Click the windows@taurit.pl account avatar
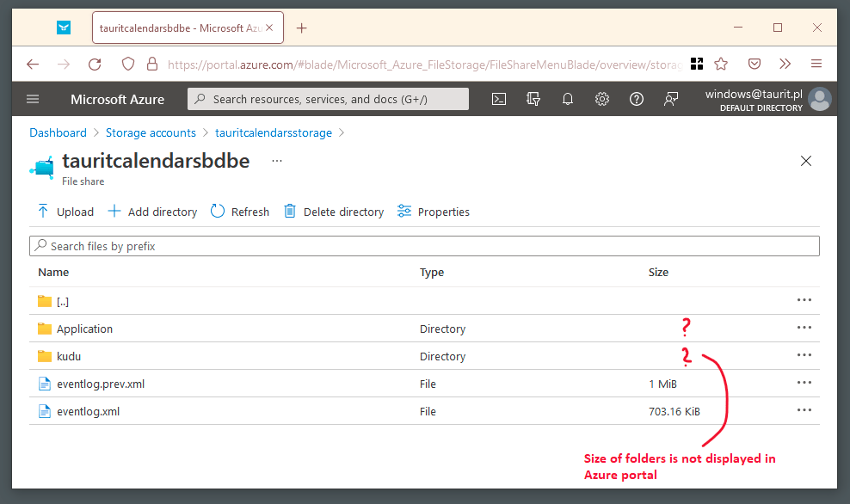850x504 pixels. (819, 98)
